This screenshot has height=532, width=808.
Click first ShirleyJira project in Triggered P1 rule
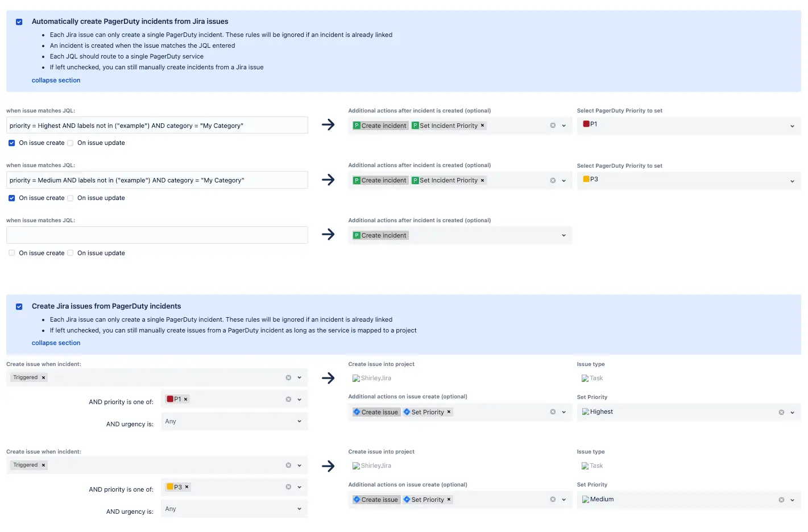[372, 378]
